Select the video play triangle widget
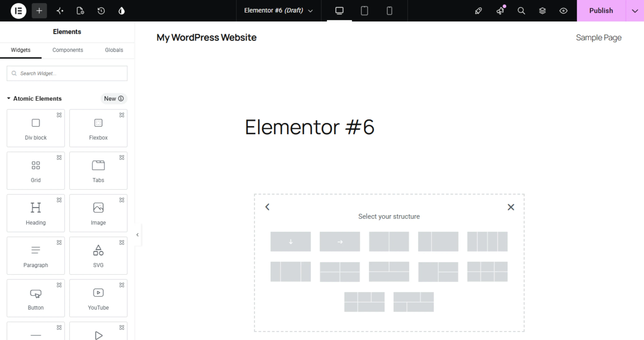Image resolution: width=644 pixels, height=340 pixels. [x=98, y=331]
